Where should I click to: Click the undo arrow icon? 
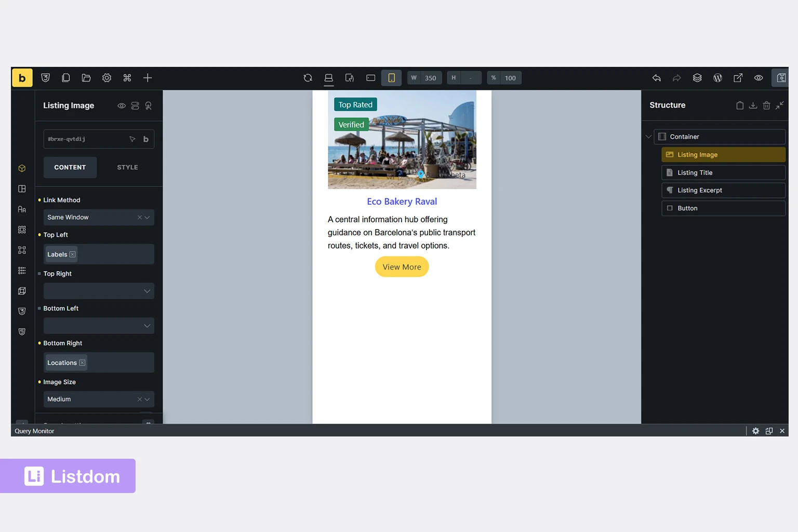tap(657, 78)
